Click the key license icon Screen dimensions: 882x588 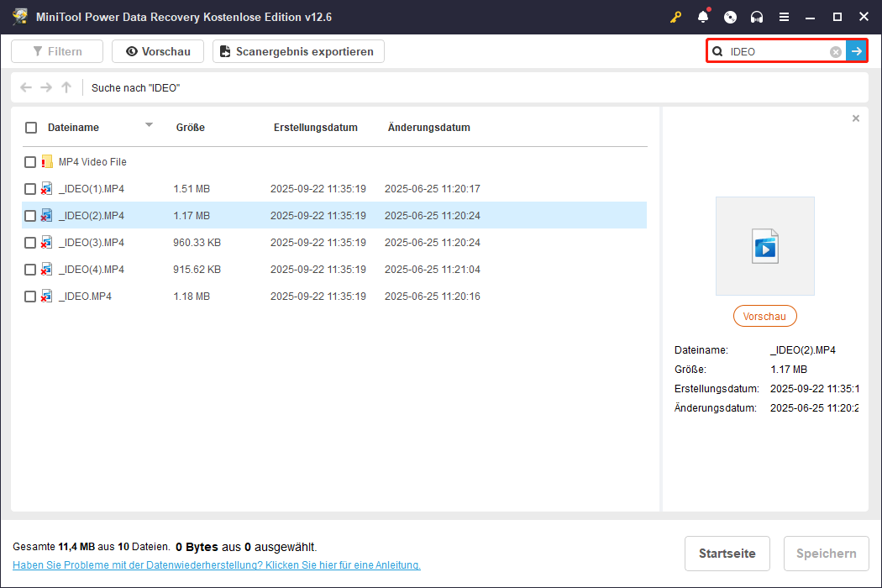click(x=675, y=17)
